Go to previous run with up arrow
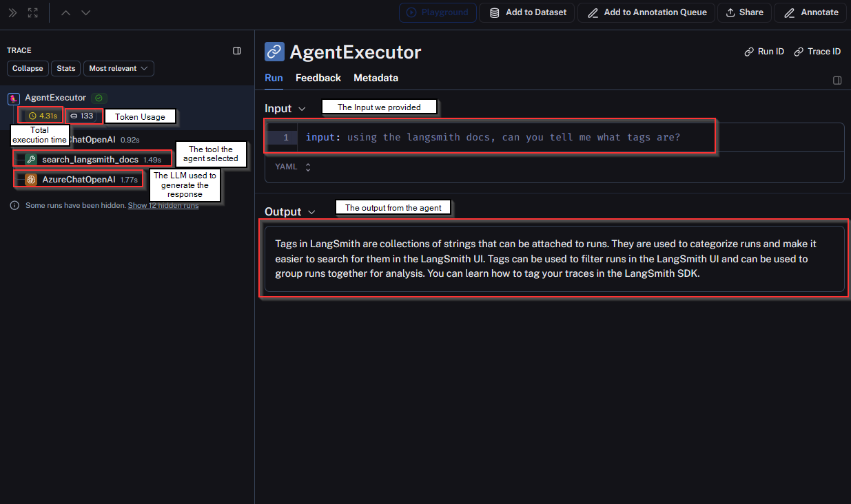 coord(66,12)
